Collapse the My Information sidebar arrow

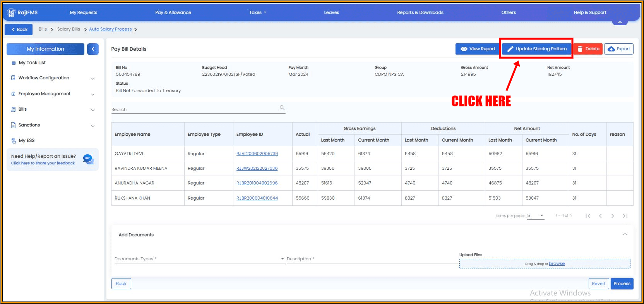(93, 49)
